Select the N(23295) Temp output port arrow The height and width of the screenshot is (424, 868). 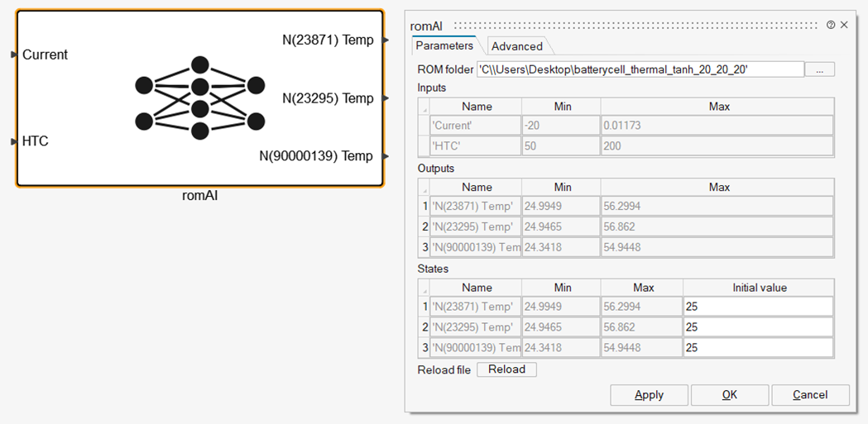point(386,98)
